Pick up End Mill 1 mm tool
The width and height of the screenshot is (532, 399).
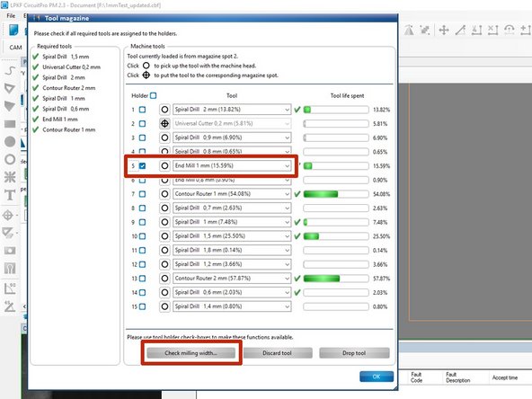(x=164, y=166)
